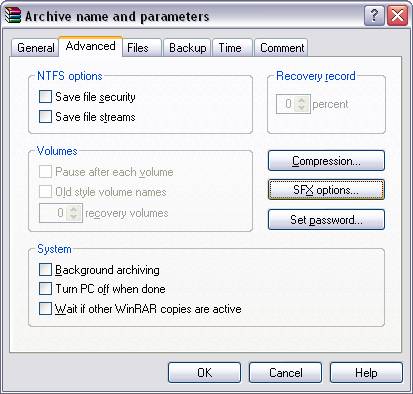The width and height of the screenshot is (413, 394).
Task: Increase recovery volumes count with up arrow
Action: (74, 209)
